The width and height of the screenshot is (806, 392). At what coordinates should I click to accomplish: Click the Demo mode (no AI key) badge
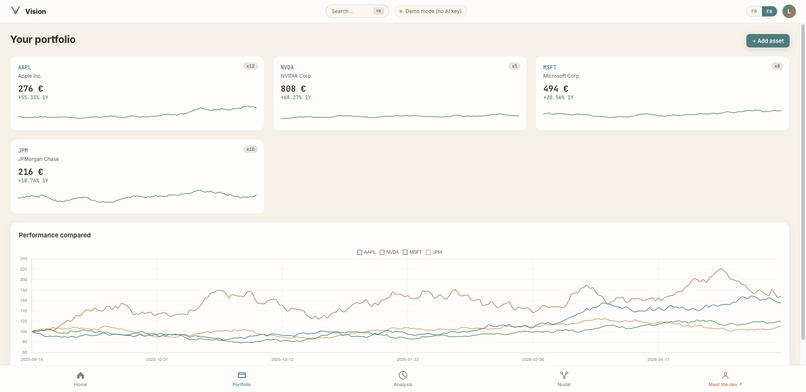[430, 11]
